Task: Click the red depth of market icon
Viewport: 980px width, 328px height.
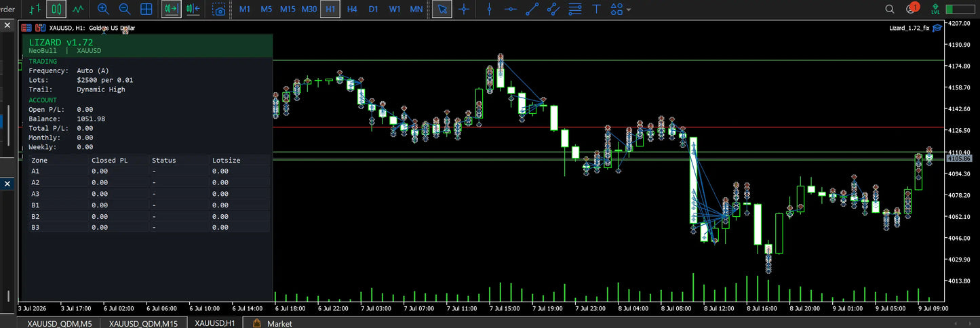Action: [x=26, y=28]
